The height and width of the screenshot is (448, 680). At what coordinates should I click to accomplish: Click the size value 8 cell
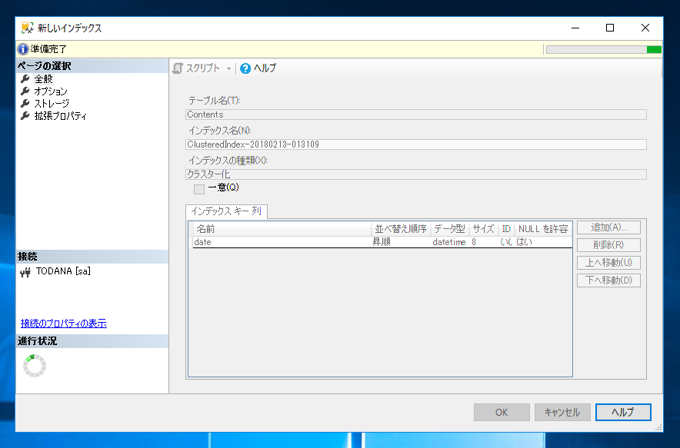coord(484,242)
